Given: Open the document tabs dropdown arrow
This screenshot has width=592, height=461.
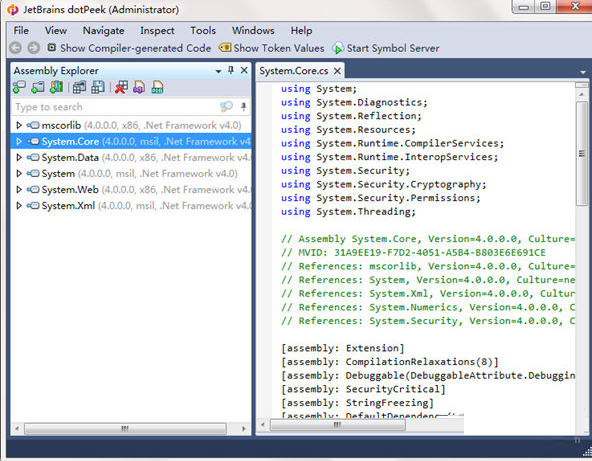Looking at the screenshot, I should (583, 72).
